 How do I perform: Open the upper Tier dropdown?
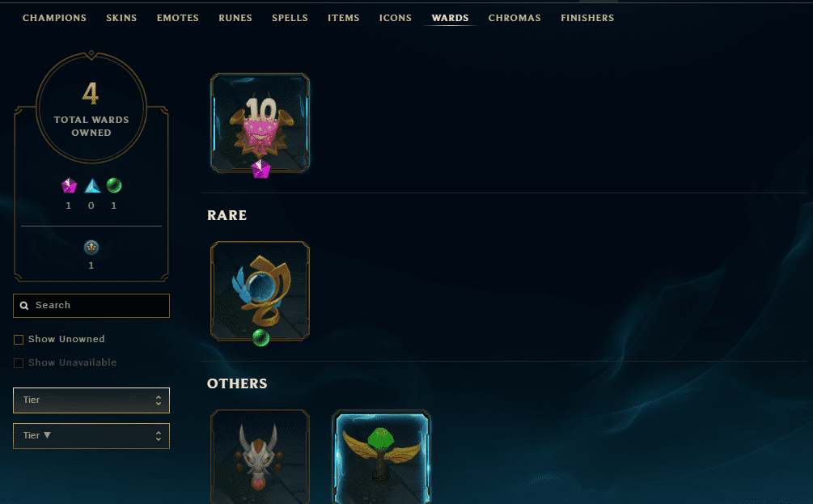[x=91, y=400]
